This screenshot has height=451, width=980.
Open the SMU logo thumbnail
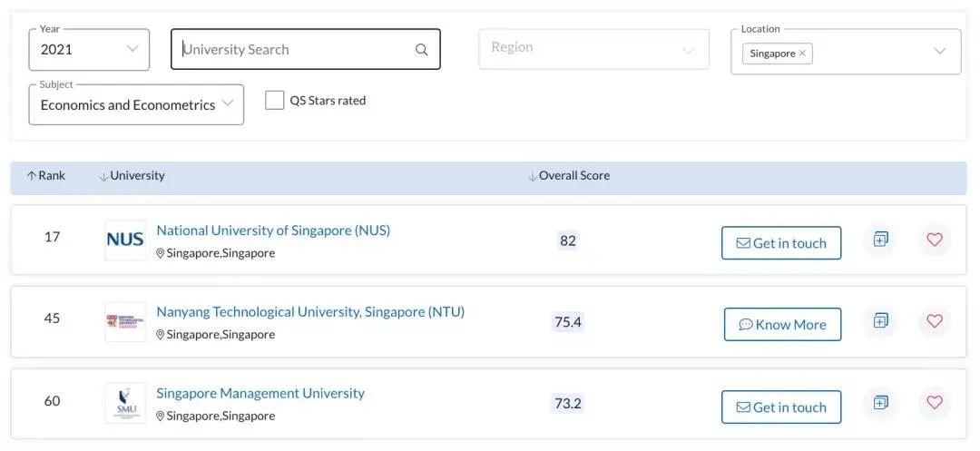[125, 404]
